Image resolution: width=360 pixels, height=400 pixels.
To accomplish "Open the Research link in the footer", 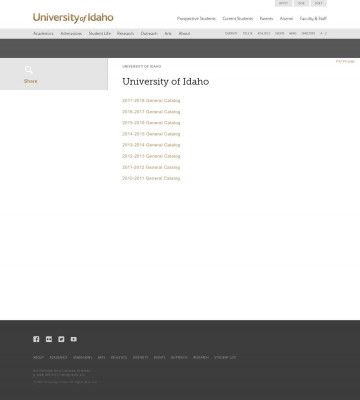I will pyautogui.click(x=201, y=357).
